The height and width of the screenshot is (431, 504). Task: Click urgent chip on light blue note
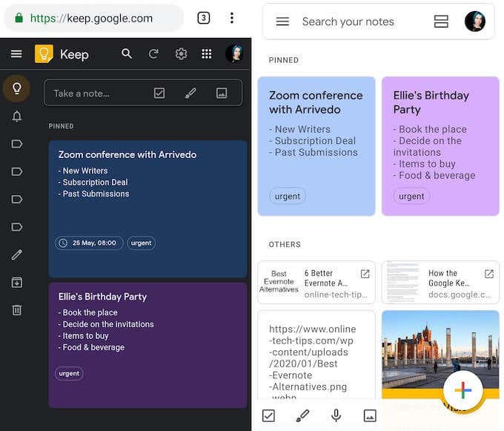[288, 196]
